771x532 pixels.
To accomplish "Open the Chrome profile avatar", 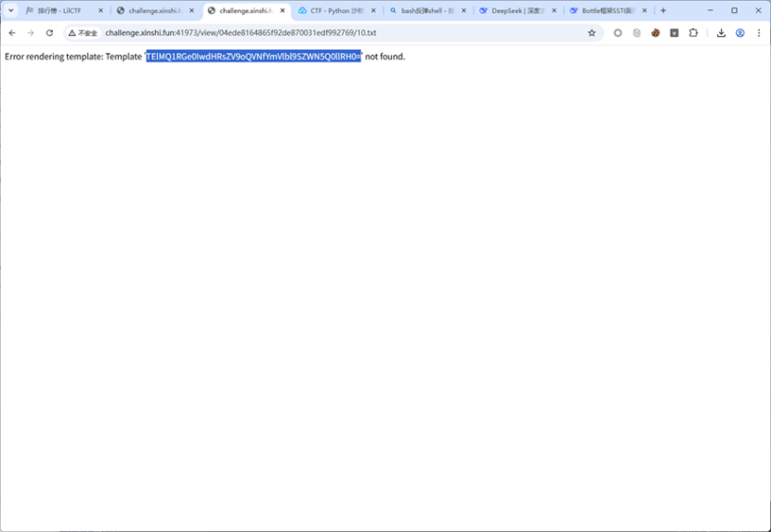I will (x=740, y=32).
